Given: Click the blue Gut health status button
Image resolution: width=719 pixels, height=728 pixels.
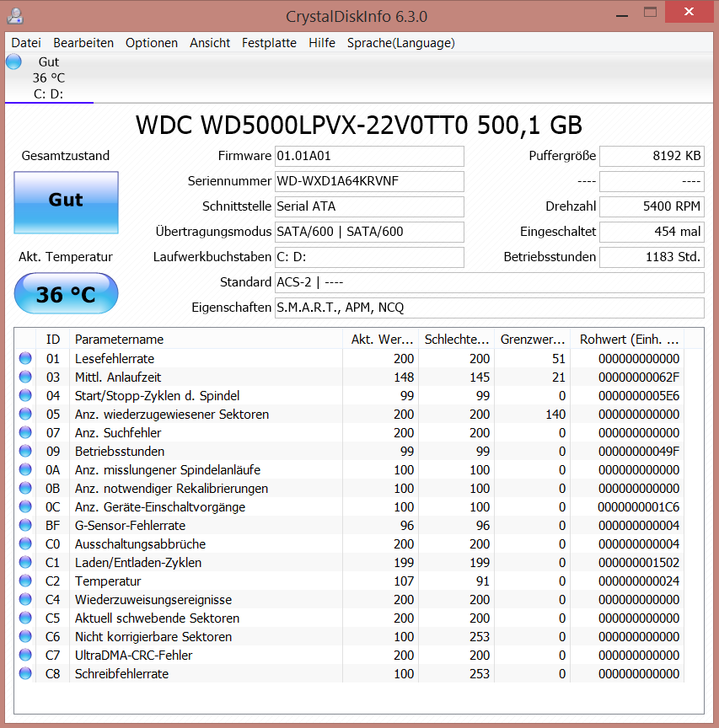Looking at the screenshot, I should click(x=66, y=202).
